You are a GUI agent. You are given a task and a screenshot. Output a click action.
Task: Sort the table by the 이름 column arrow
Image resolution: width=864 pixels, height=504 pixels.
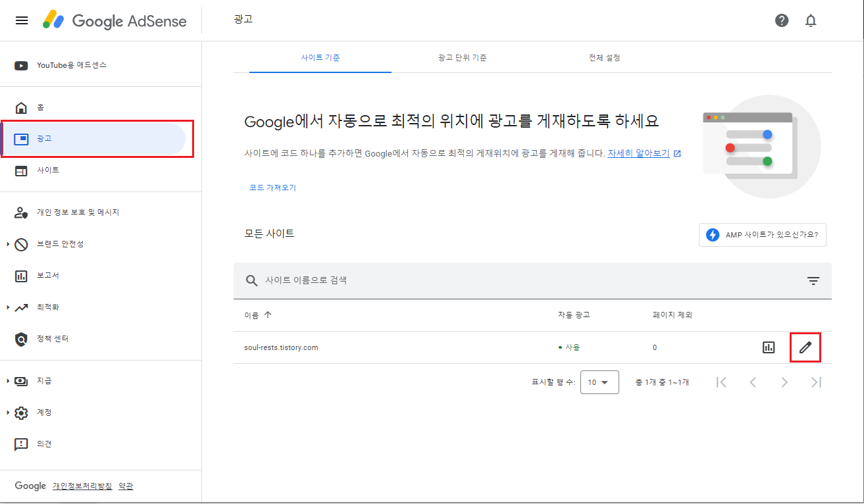267,315
